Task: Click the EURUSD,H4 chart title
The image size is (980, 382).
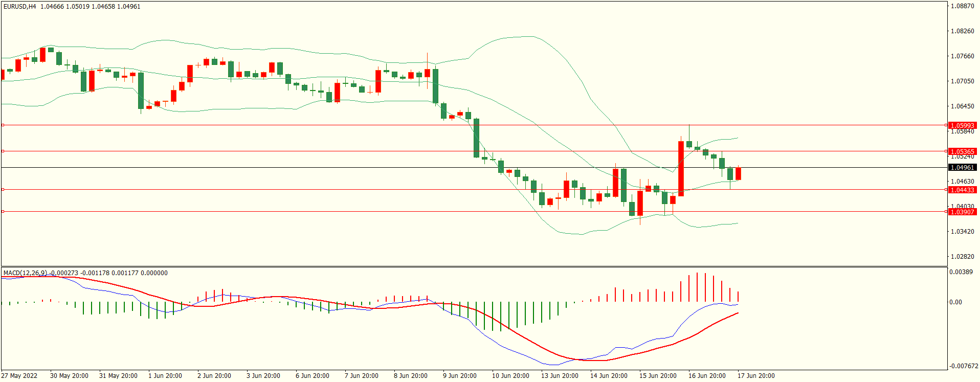Action: click(x=20, y=7)
